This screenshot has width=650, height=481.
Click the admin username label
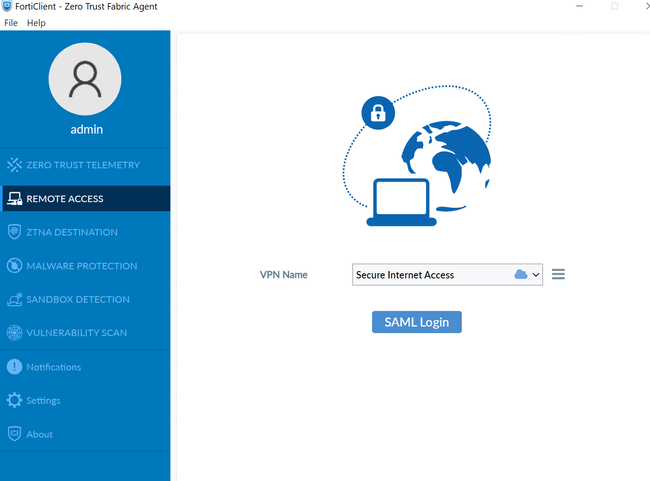tap(87, 129)
